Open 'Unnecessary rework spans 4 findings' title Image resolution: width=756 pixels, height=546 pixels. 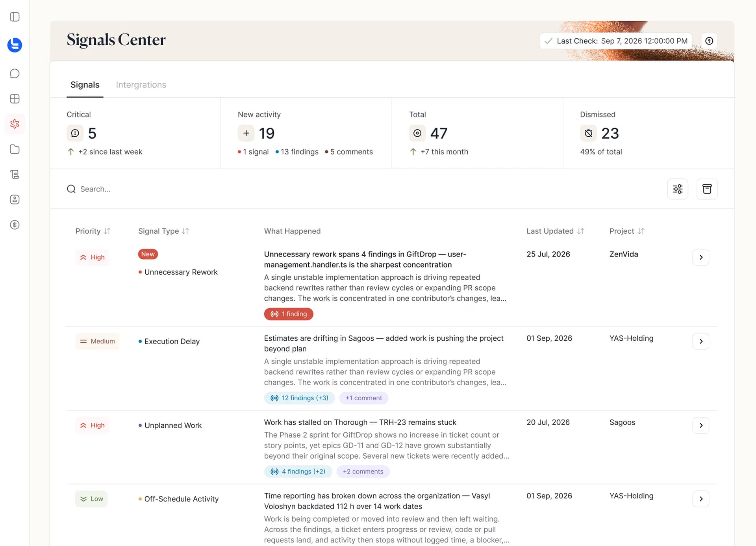click(365, 260)
